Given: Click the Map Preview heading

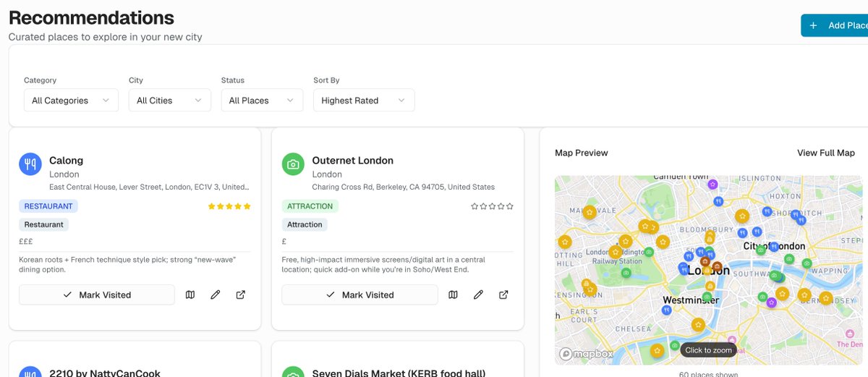Looking at the screenshot, I should [x=582, y=153].
